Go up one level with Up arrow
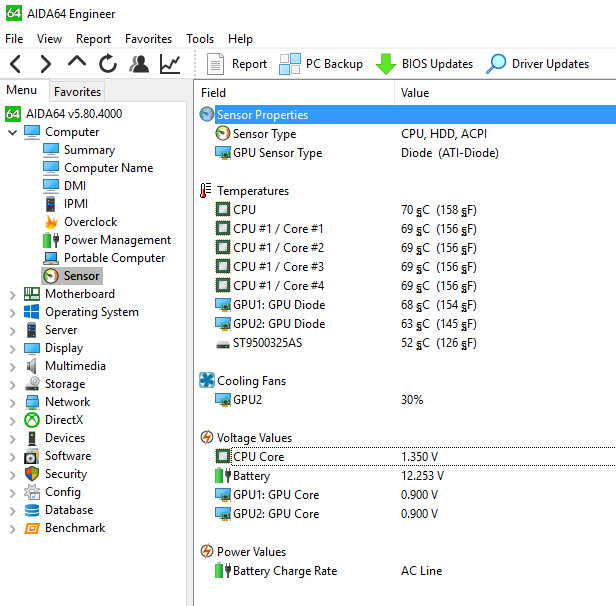The height and width of the screenshot is (606, 616). (77, 62)
